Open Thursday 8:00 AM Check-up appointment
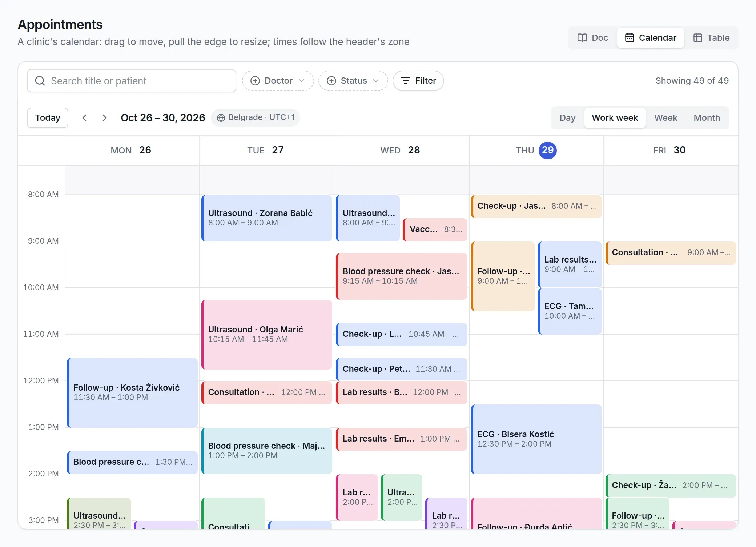The image size is (756, 547). [536, 206]
